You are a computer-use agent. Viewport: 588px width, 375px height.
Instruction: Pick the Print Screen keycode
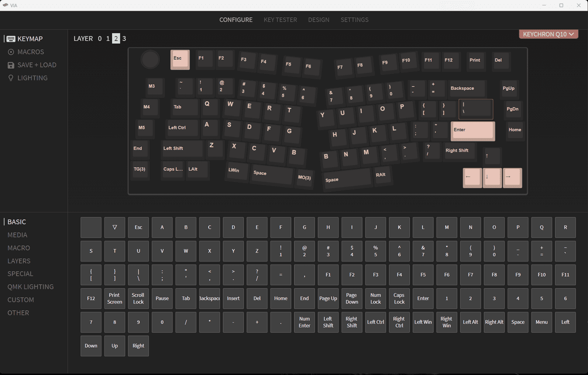(115, 299)
